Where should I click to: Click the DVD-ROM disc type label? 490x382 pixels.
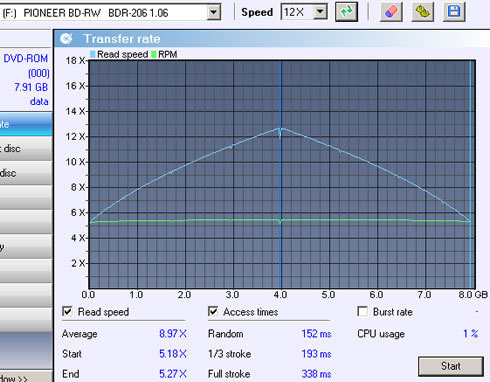pyautogui.click(x=26, y=58)
